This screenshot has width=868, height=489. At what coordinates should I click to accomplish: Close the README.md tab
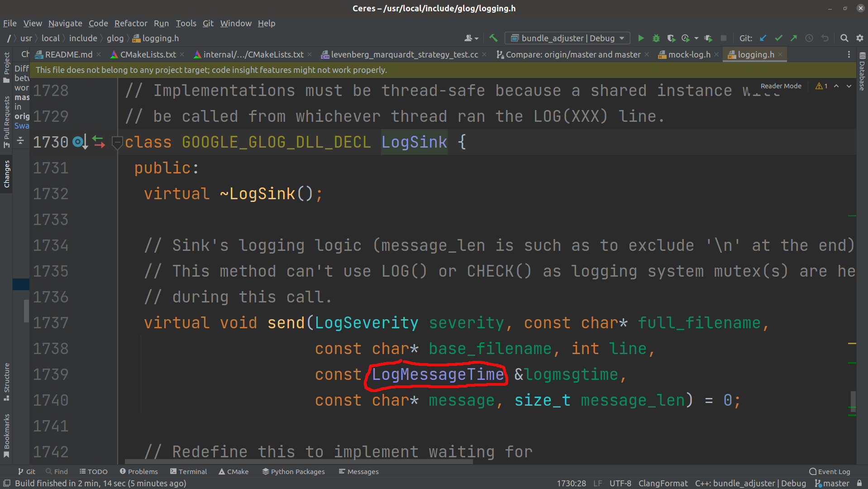coord(99,54)
